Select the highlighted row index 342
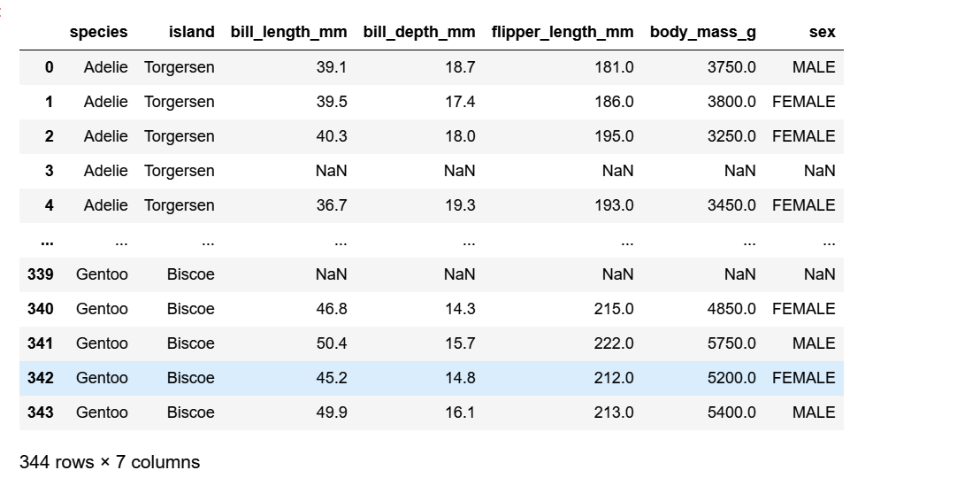 coord(40,378)
